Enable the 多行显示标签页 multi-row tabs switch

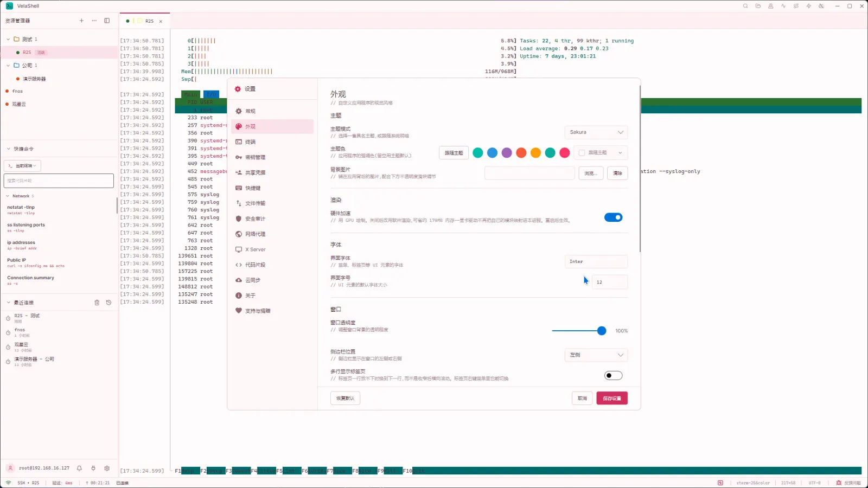[x=614, y=375]
